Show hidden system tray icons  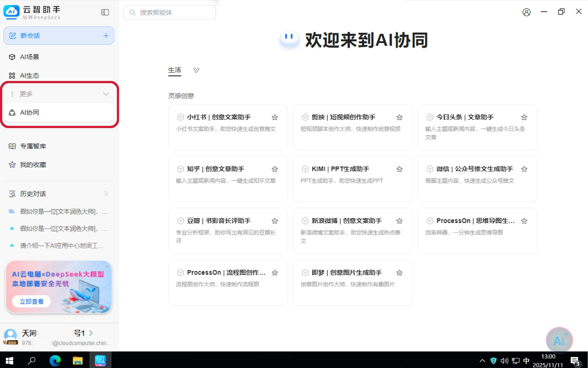click(482, 361)
